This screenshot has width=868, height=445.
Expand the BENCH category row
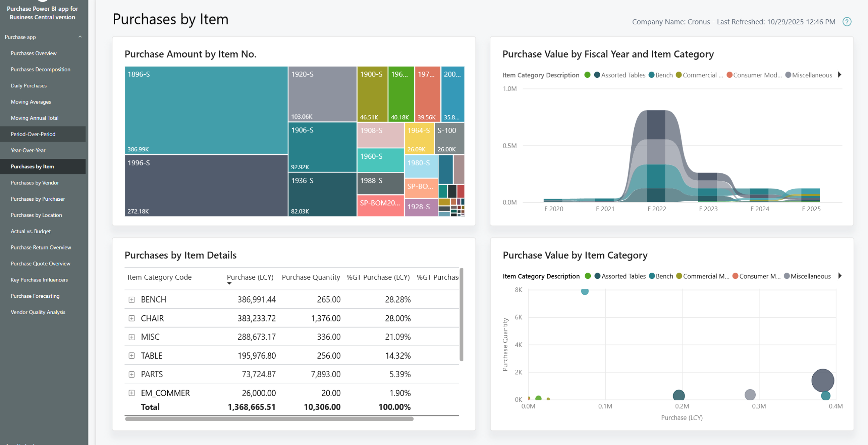click(132, 300)
